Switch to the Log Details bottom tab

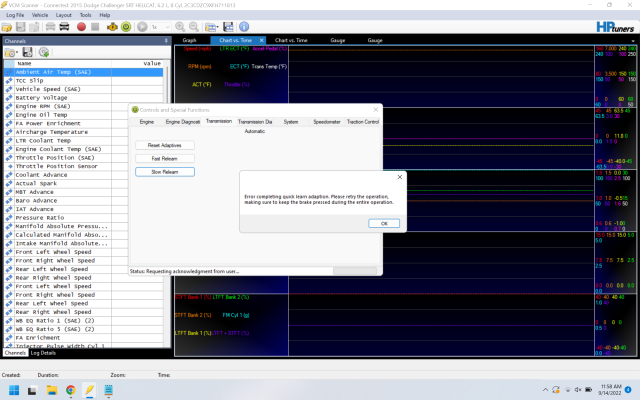tap(43, 353)
